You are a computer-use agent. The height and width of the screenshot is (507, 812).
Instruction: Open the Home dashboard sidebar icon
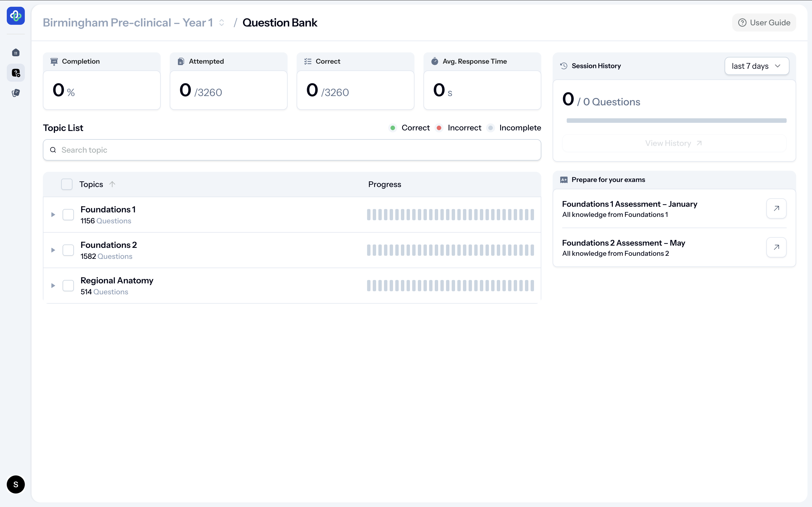[16, 53]
